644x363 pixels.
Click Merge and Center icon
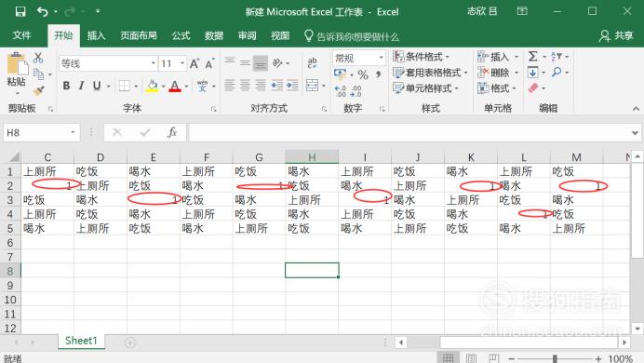313,86
